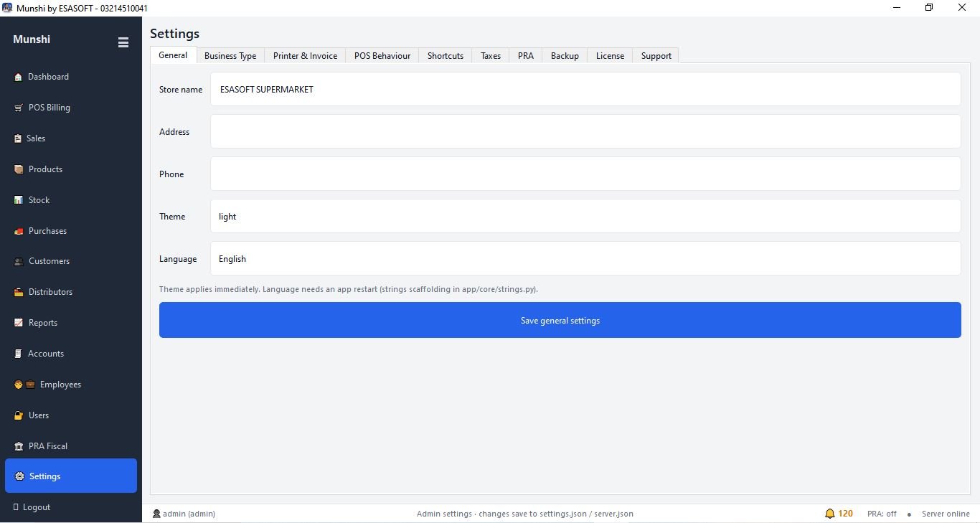Open the PRA settings tab
The image size is (980, 523).
(526, 56)
